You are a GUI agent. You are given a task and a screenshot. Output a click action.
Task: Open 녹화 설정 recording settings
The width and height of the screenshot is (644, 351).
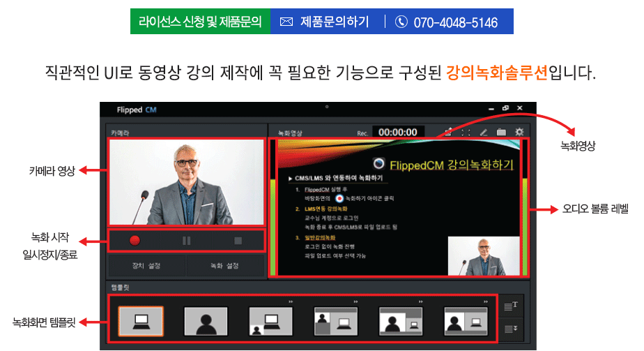point(225,266)
